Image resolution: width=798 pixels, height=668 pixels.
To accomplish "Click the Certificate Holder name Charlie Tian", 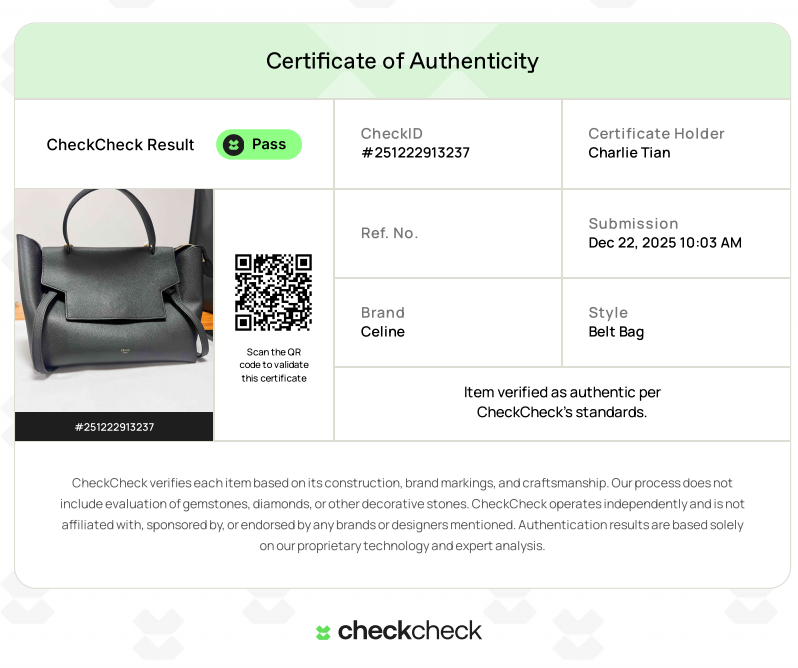I will click(629, 153).
